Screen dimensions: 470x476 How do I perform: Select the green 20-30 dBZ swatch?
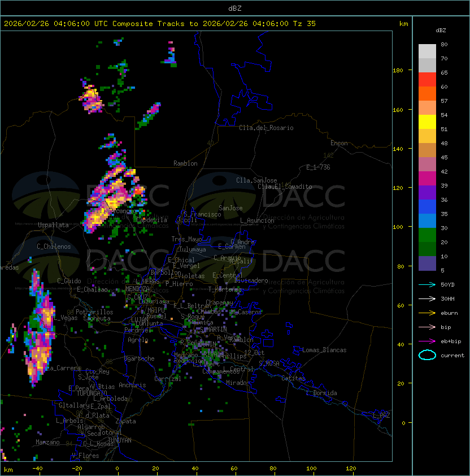(x=427, y=235)
